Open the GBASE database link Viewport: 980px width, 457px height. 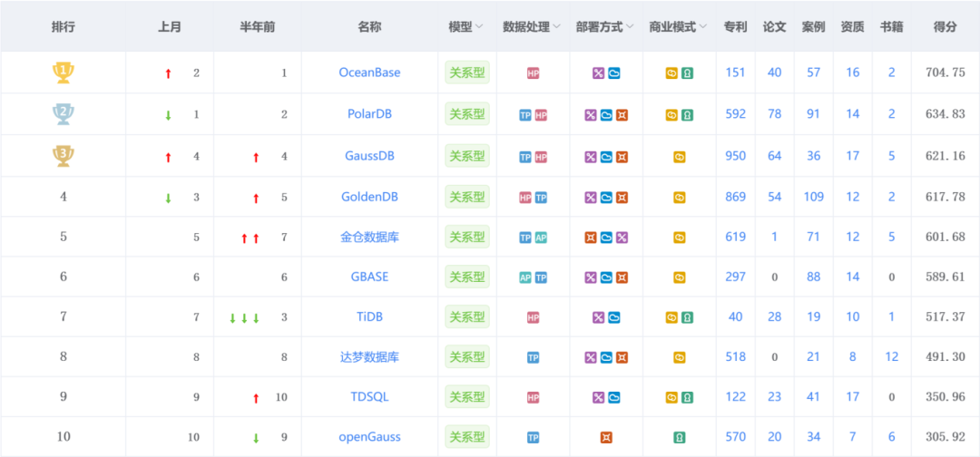pos(369,277)
